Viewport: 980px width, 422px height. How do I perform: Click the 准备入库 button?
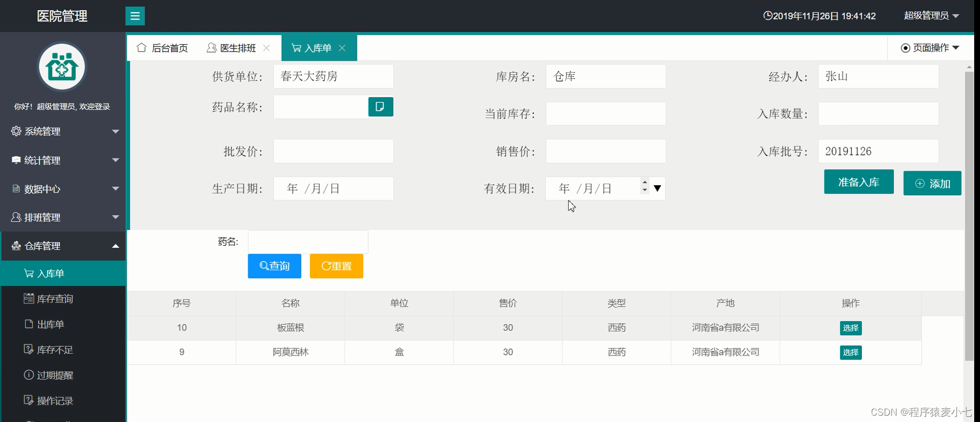coord(859,182)
